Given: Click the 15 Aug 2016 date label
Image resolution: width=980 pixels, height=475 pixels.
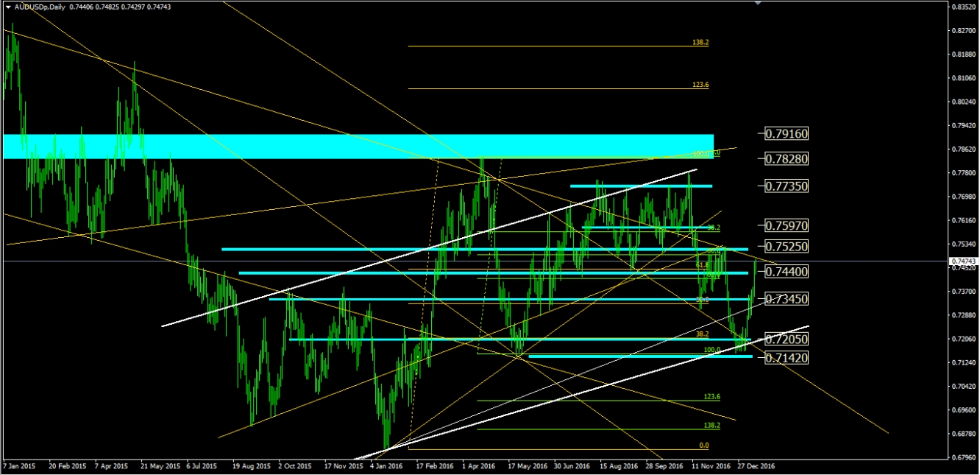Looking at the screenshot, I should (619, 466).
